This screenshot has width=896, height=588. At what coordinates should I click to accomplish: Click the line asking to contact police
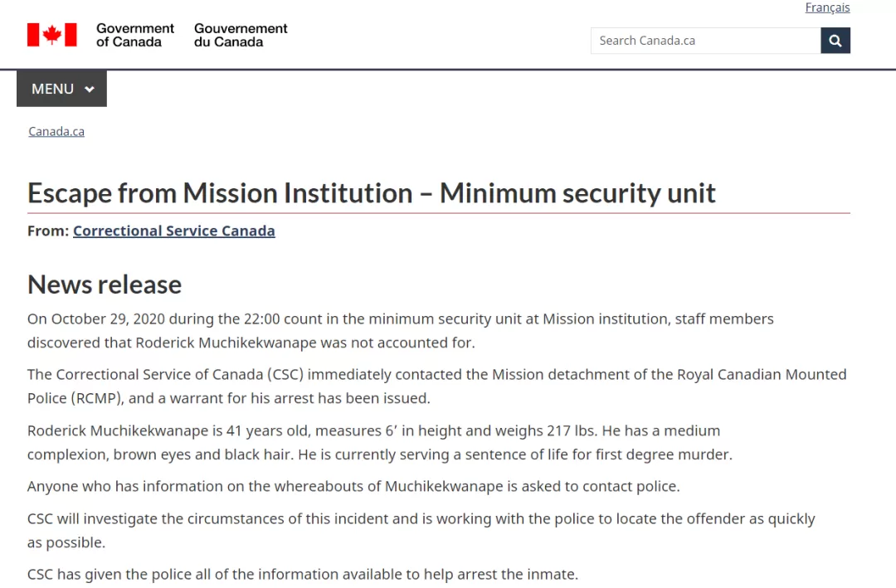coord(353,486)
